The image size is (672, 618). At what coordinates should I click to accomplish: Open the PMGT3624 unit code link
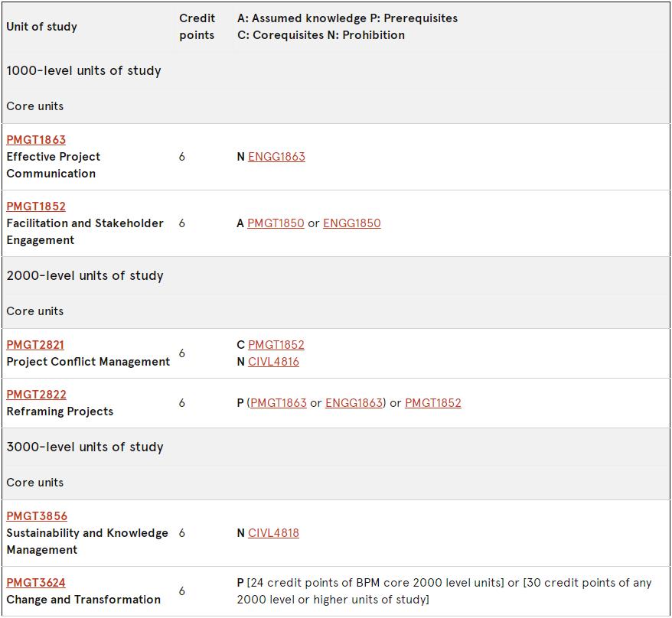click(x=36, y=583)
